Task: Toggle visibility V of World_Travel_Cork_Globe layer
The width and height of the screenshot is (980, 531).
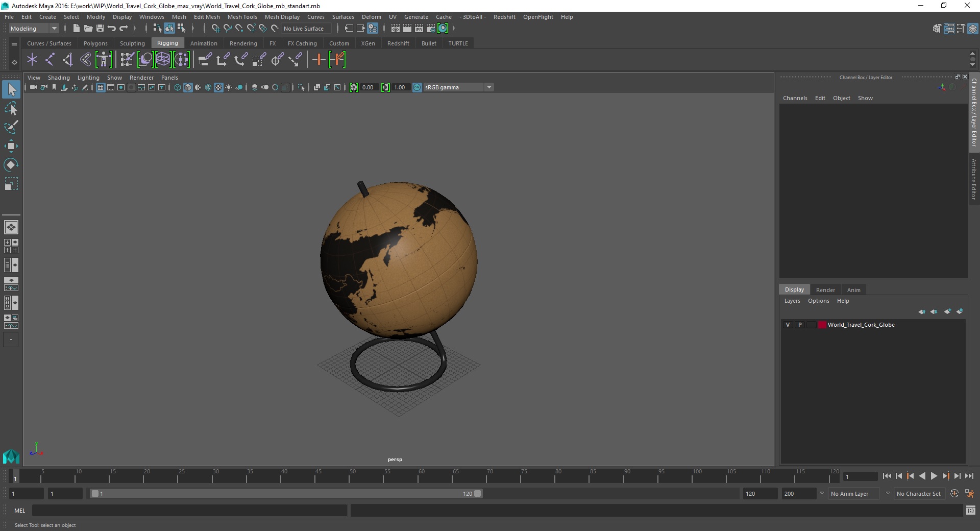Action: point(788,325)
